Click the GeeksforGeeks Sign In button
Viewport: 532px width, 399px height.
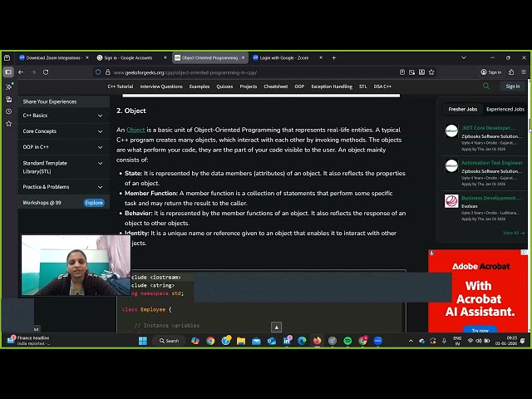(513, 86)
